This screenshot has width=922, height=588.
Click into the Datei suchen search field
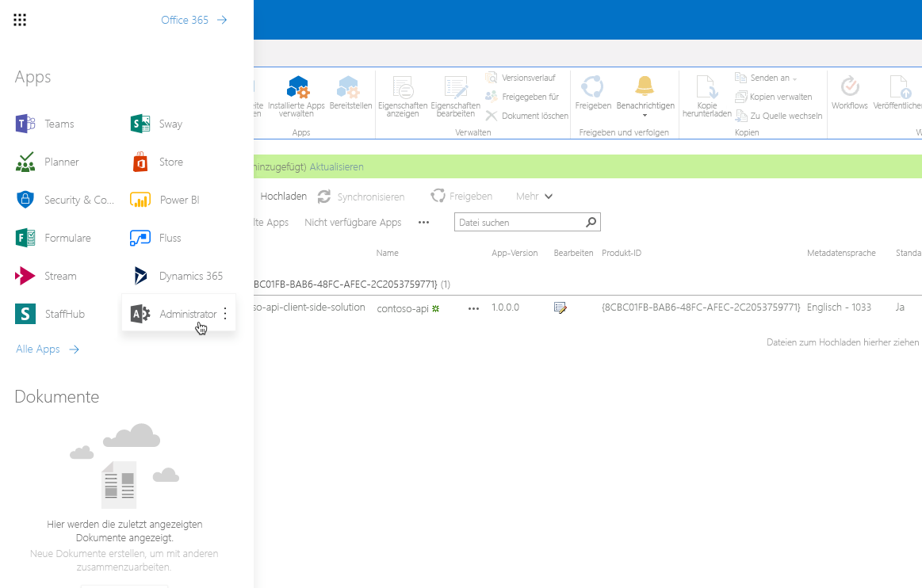(515, 222)
